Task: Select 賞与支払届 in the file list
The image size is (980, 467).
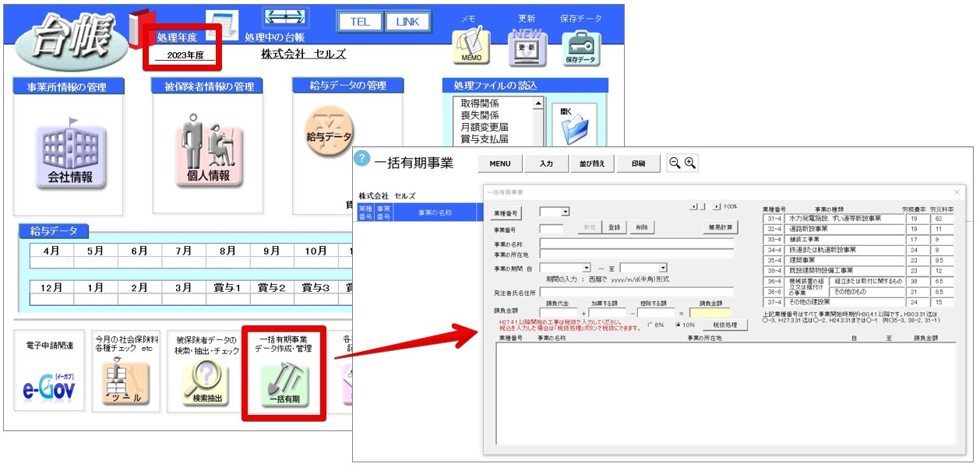Action: (485, 139)
